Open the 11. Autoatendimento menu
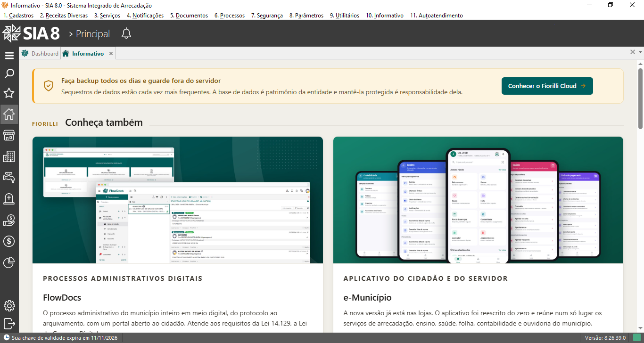 point(437,16)
